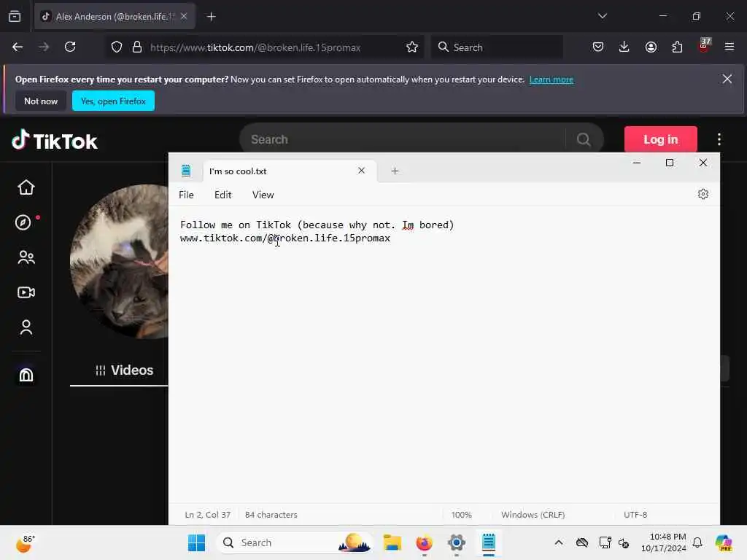Bookmark this page with the star

coord(412,47)
